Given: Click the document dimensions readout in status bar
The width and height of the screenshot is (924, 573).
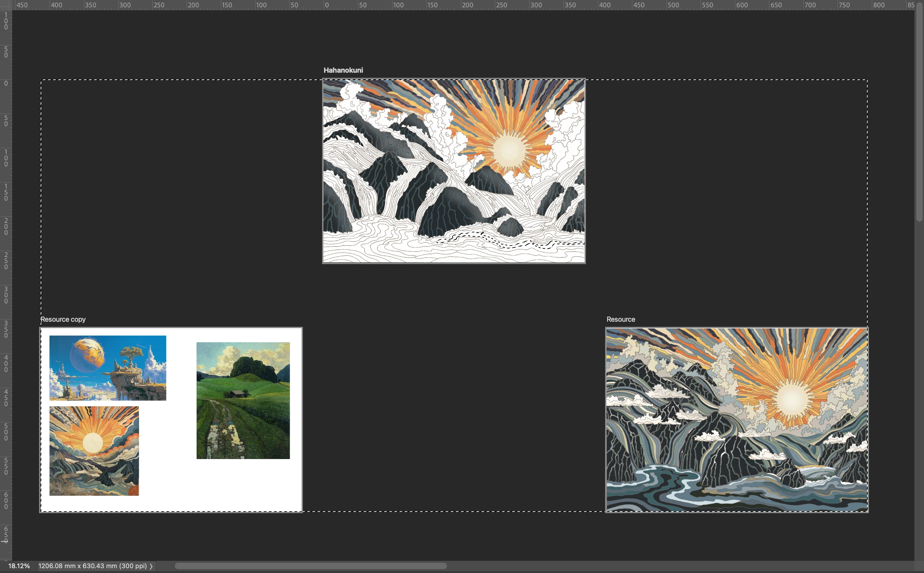Looking at the screenshot, I should [93, 566].
